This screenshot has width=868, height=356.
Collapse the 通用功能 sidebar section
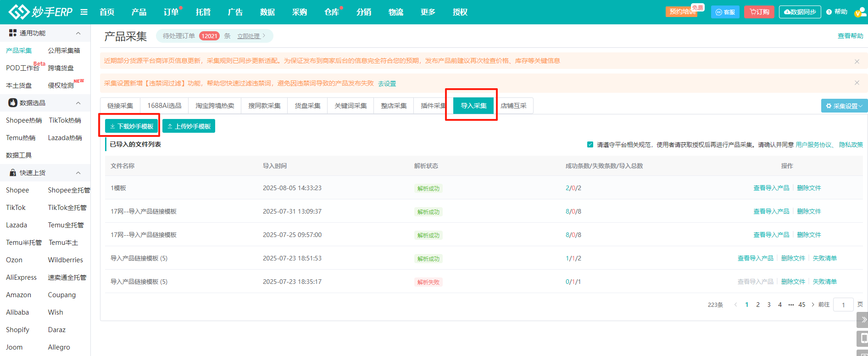pyautogui.click(x=78, y=33)
